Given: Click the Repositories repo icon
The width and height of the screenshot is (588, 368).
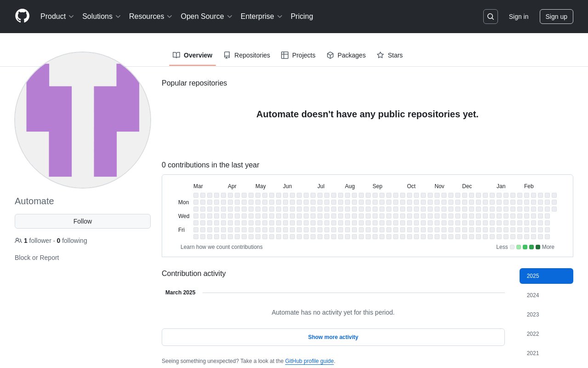Looking at the screenshot, I should pyautogui.click(x=227, y=55).
